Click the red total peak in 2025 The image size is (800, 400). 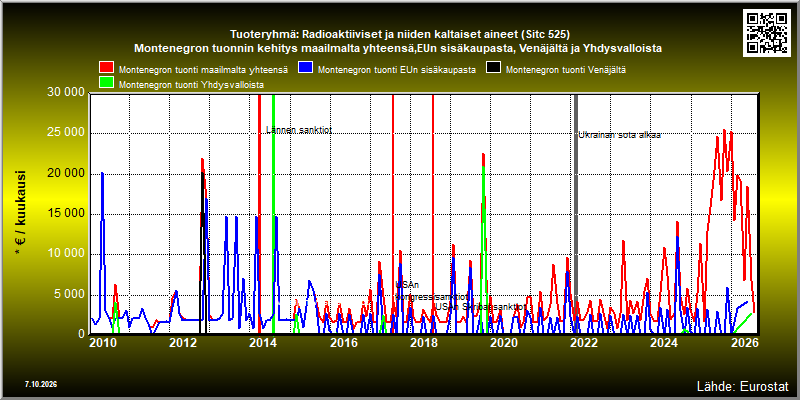point(724,130)
